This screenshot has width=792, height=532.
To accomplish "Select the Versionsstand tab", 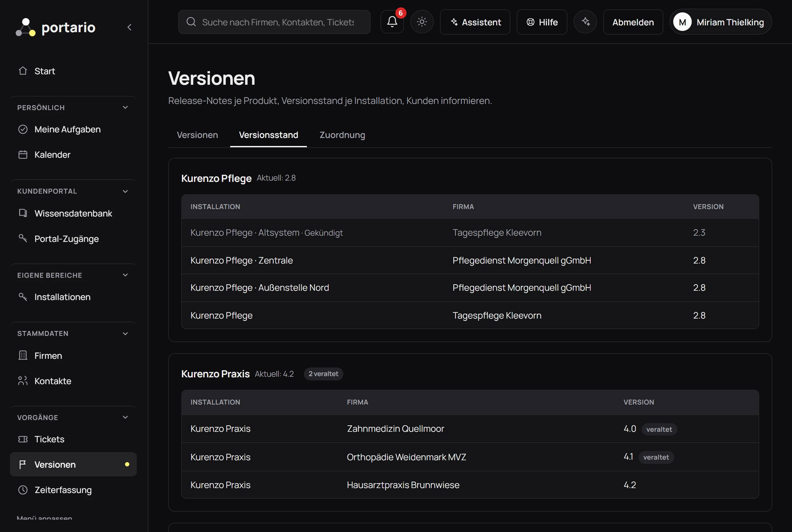I will (269, 135).
